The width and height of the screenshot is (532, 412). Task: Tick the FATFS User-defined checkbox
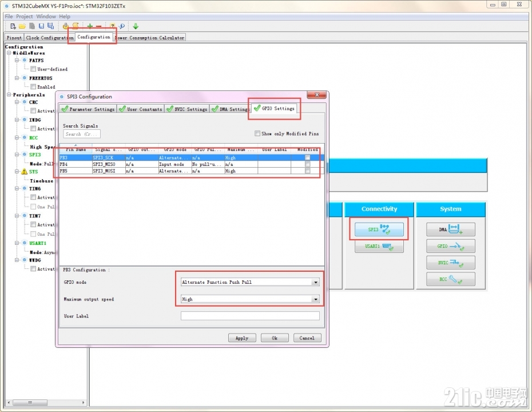coord(33,69)
